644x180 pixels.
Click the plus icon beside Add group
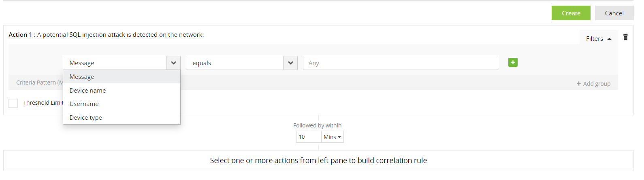click(579, 84)
